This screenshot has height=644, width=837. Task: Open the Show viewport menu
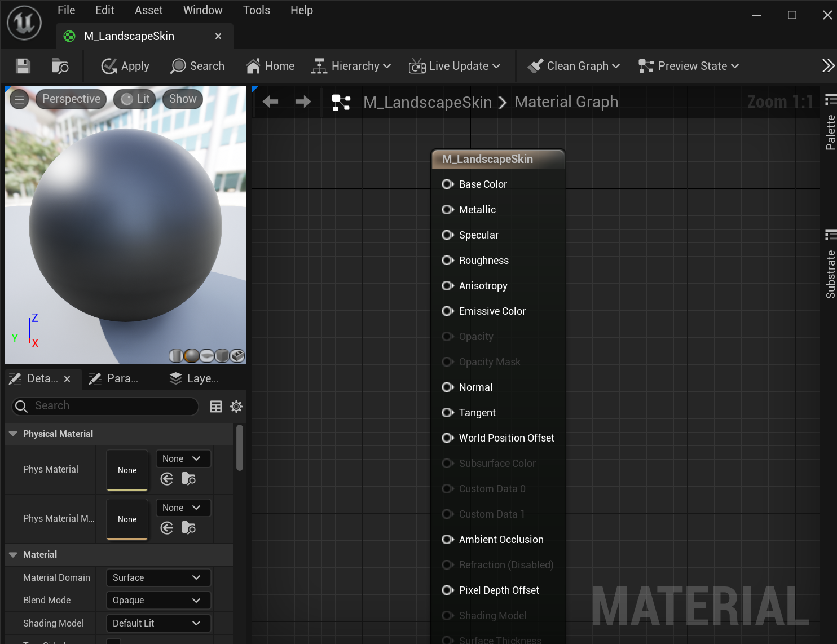tap(183, 99)
